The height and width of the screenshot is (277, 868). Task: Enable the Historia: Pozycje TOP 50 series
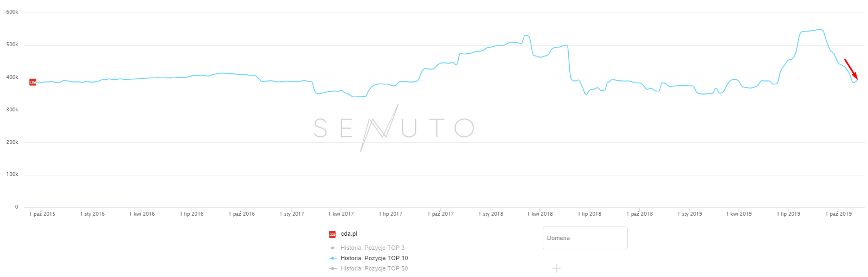(x=374, y=268)
